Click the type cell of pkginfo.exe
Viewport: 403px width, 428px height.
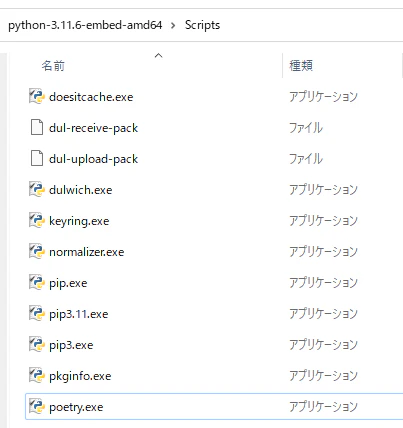point(323,376)
